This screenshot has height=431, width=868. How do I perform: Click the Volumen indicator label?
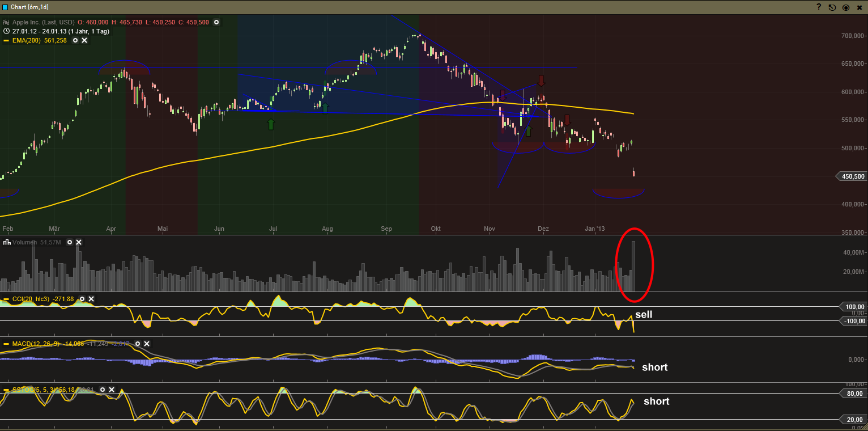pos(24,242)
